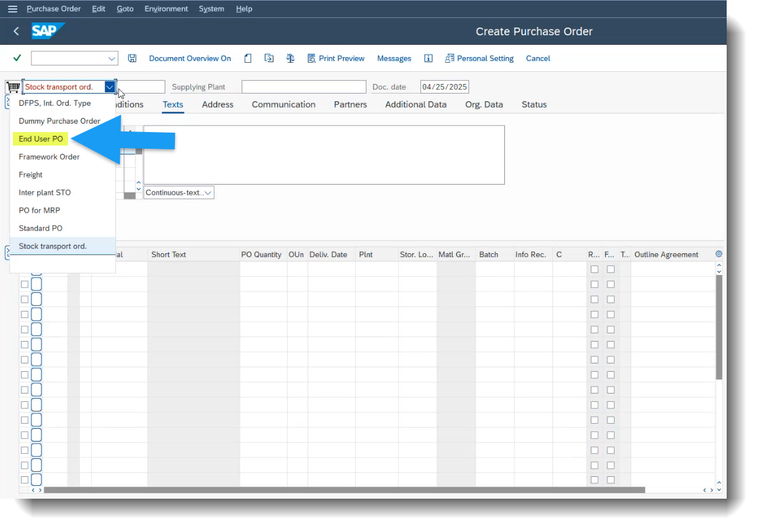Go back using the left arrow

(17, 31)
